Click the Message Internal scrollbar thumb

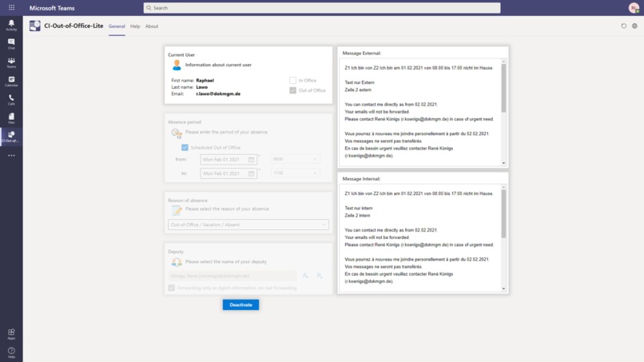click(x=503, y=213)
